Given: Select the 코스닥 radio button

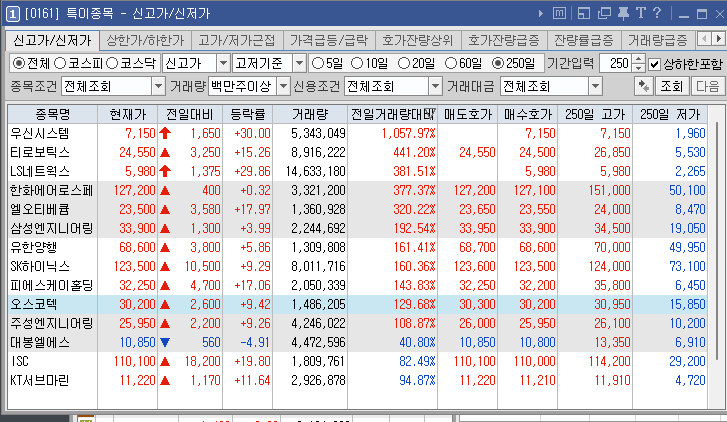Looking at the screenshot, I should (x=111, y=63).
